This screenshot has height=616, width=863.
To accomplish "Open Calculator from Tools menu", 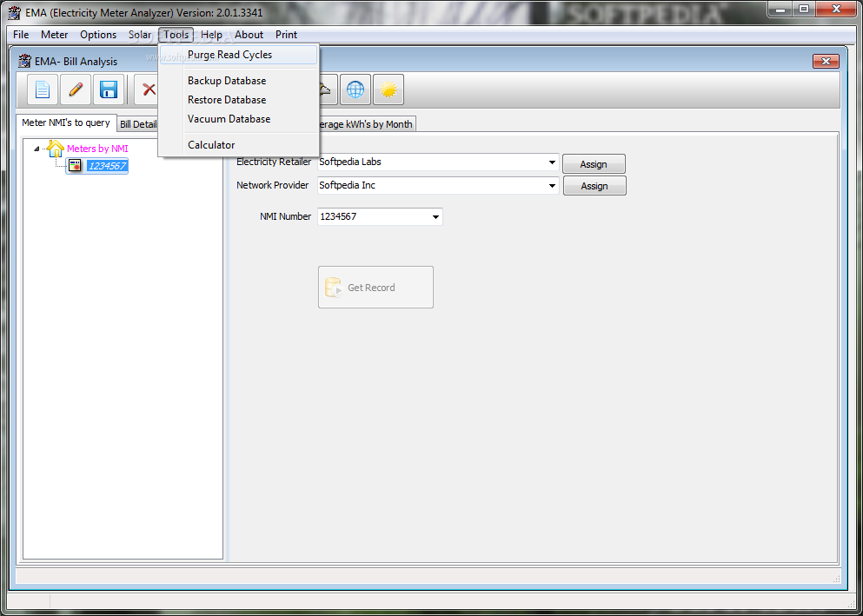I will (238, 145).
